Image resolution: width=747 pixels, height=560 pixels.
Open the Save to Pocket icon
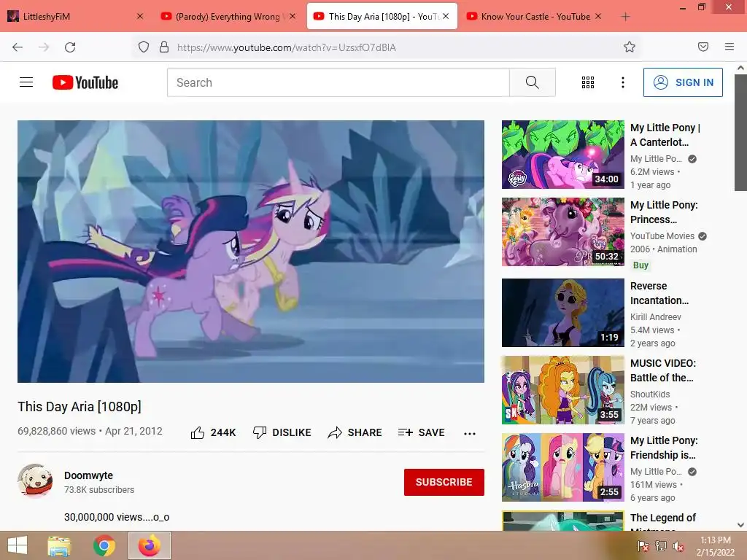click(x=703, y=47)
